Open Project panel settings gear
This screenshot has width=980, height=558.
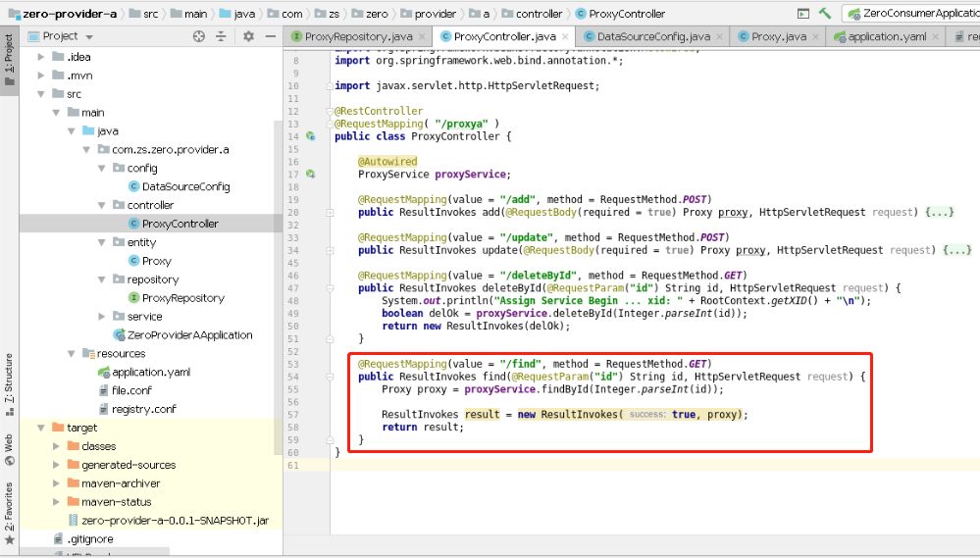tap(248, 36)
